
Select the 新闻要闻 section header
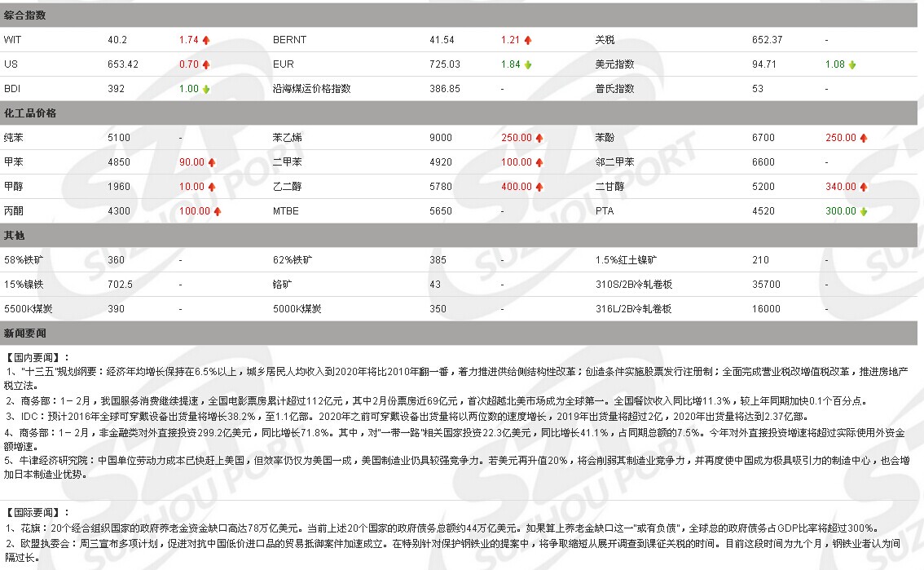(459, 333)
